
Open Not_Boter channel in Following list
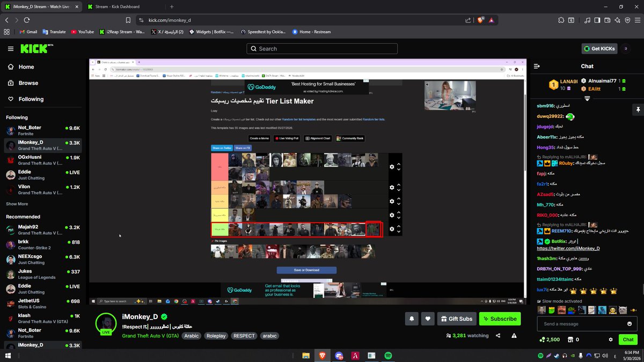[43, 130]
